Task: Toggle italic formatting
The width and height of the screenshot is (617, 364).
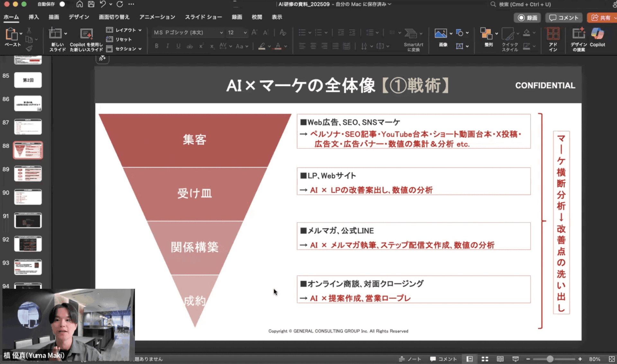Action: (x=167, y=46)
